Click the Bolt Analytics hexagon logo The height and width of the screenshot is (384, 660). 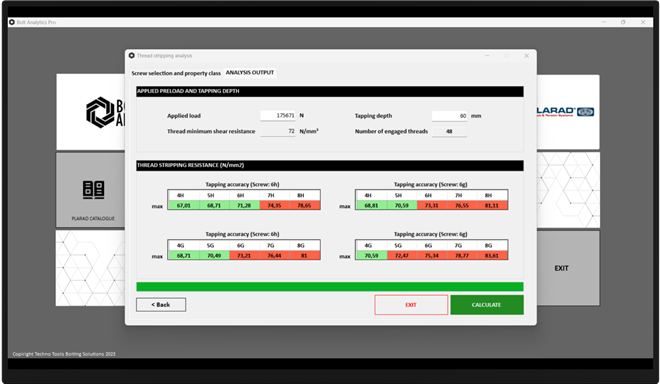coord(100,112)
